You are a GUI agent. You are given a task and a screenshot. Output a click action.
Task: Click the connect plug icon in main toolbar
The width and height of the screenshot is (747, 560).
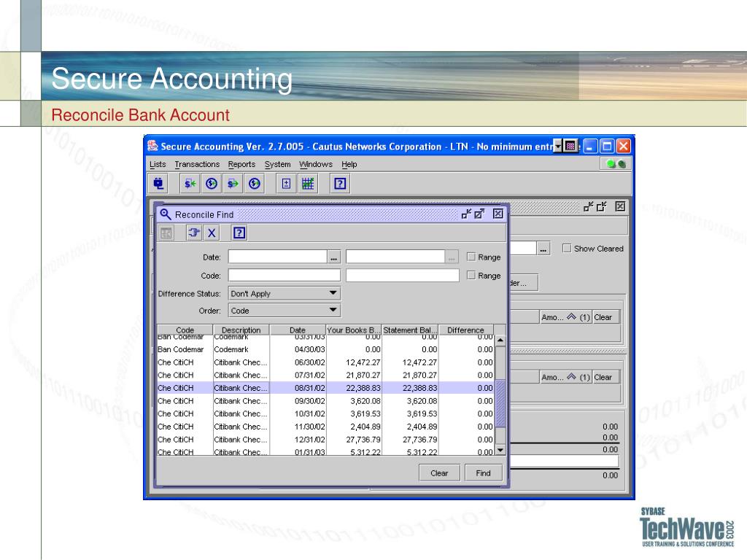point(158,183)
